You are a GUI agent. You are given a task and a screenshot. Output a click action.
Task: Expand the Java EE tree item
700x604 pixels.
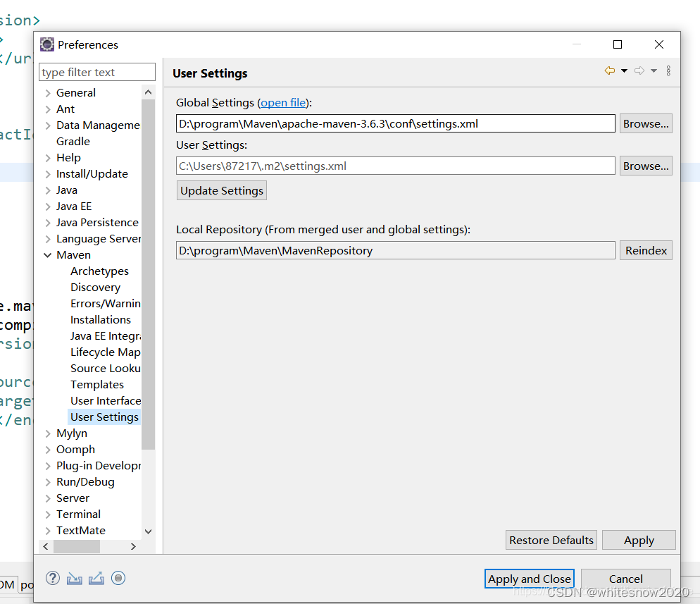(x=47, y=206)
